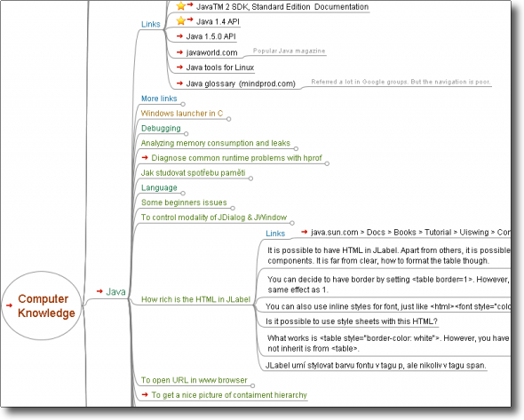This screenshot has height=420, width=524.
Task: Click the red arrow on the Computer Knowledge root node
Action: coord(10,305)
